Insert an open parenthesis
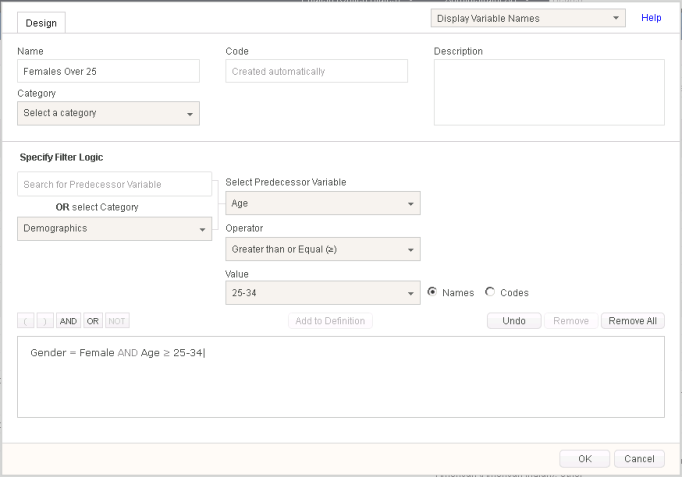Screen dimensions: 682x477 26,321
